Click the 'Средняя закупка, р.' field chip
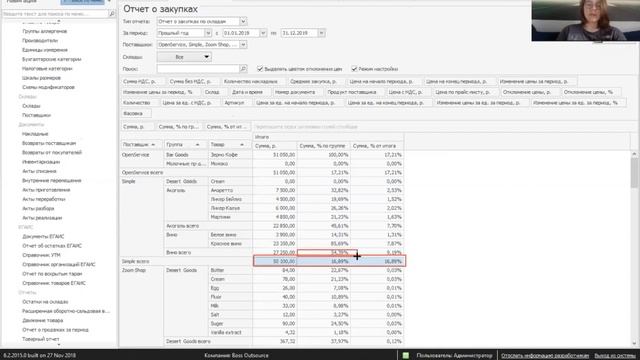The width and height of the screenshot is (640, 360). pyautogui.click(x=315, y=82)
